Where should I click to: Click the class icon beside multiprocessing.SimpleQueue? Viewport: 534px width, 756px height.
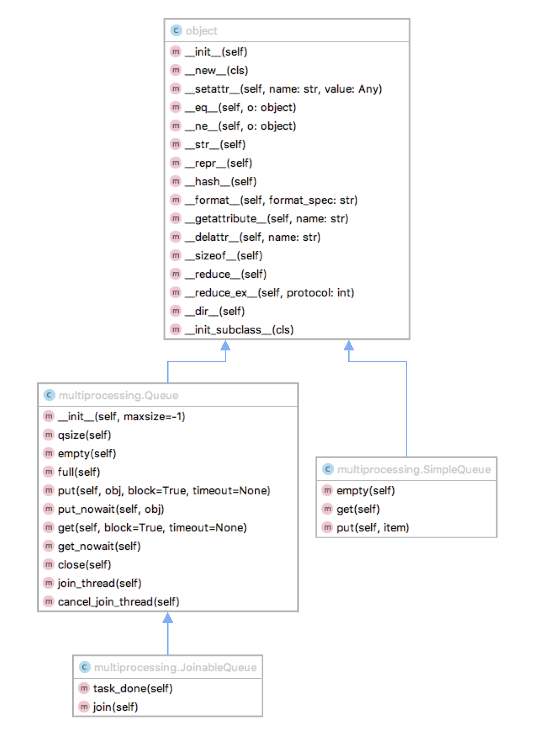coord(328,469)
